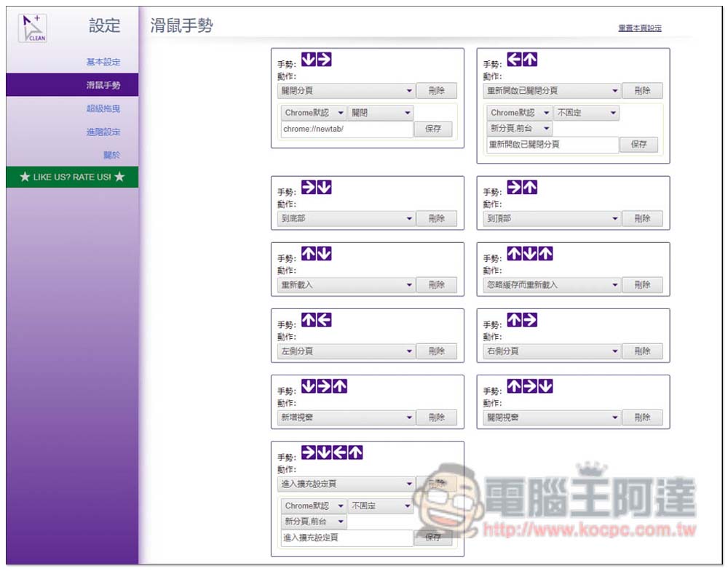
Task: Click the right arrow in the 到底部 gesture
Action: point(309,188)
